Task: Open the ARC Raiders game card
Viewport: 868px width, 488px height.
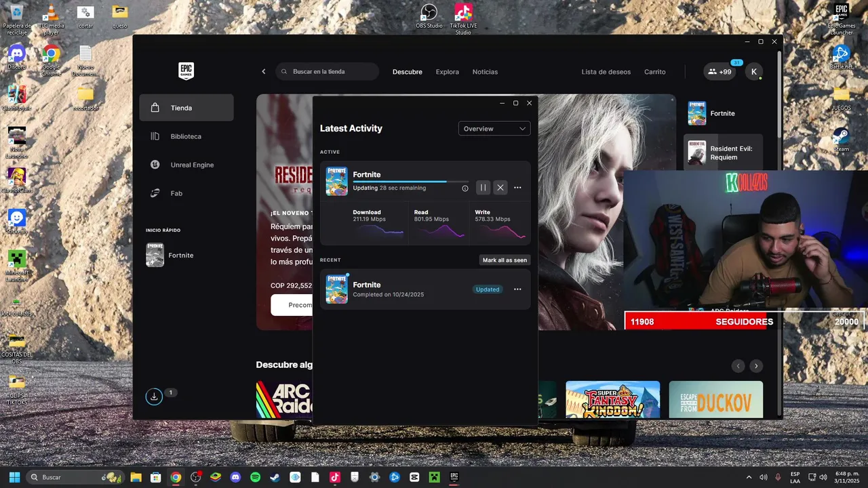Action: coord(284,399)
